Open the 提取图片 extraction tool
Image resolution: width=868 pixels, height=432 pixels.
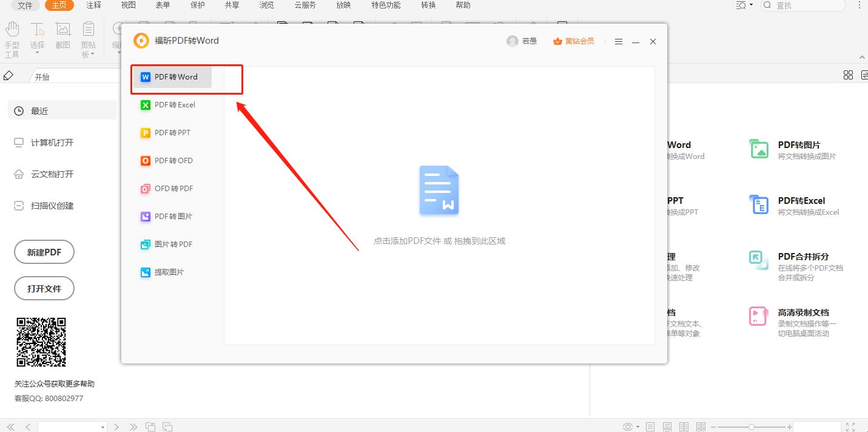click(x=169, y=272)
